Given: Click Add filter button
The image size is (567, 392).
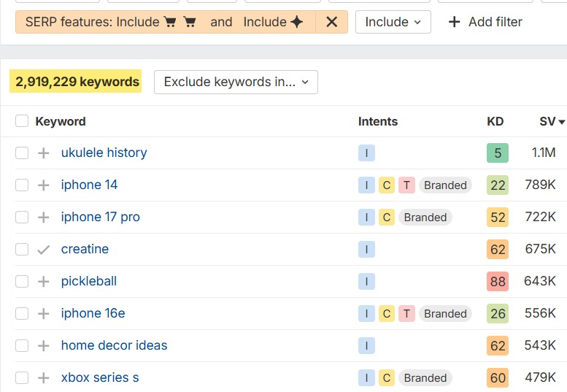Looking at the screenshot, I should [x=485, y=22].
